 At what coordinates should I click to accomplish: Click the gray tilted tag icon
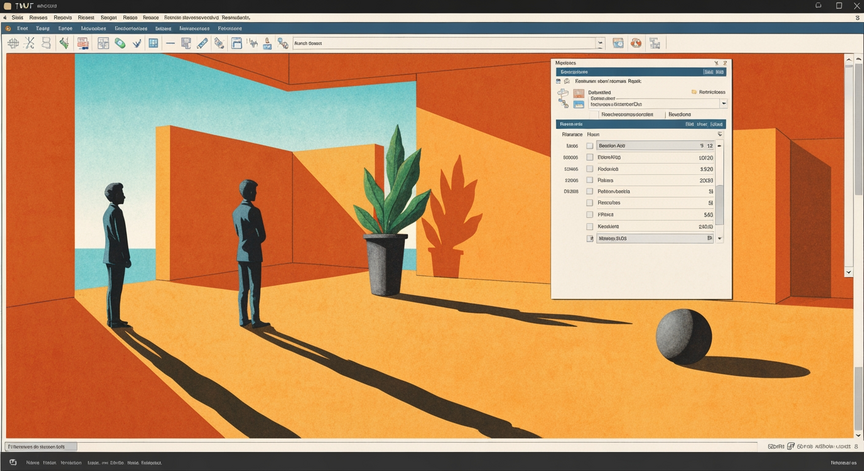click(x=219, y=43)
